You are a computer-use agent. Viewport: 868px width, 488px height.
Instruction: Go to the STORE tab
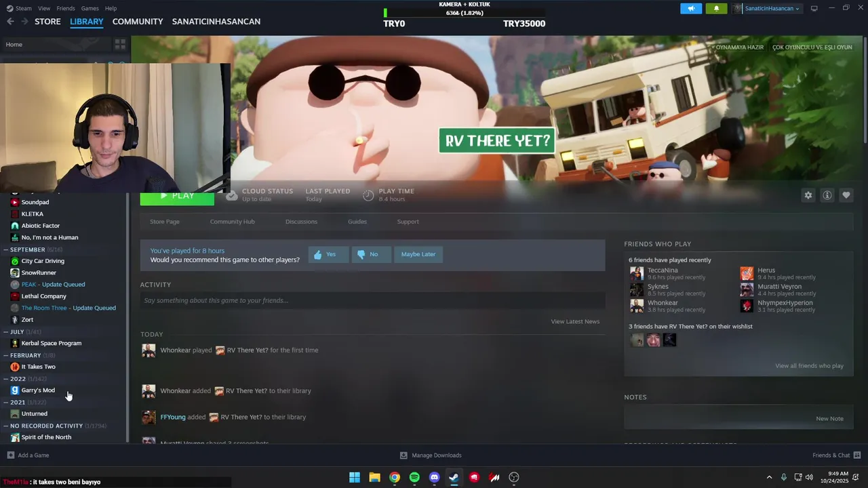(47, 22)
